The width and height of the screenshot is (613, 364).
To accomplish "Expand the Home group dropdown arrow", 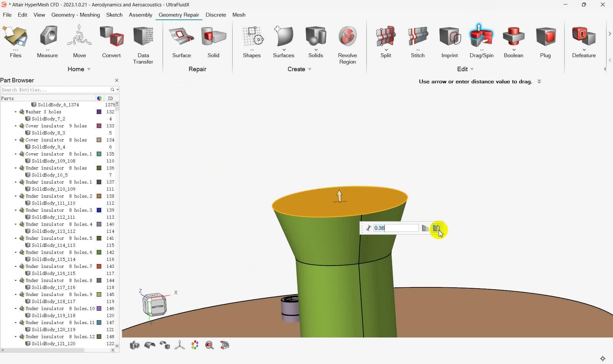I will pyautogui.click(x=89, y=69).
